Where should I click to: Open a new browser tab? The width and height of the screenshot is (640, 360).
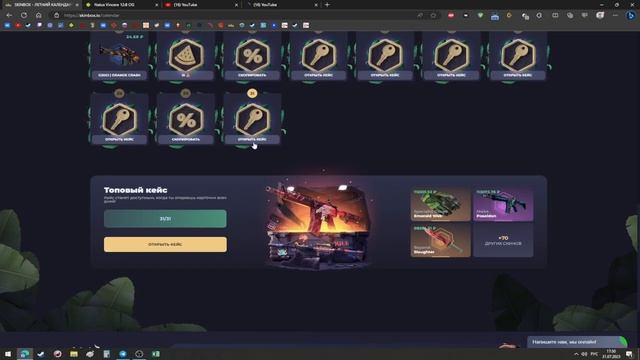(x=327, y=5)
